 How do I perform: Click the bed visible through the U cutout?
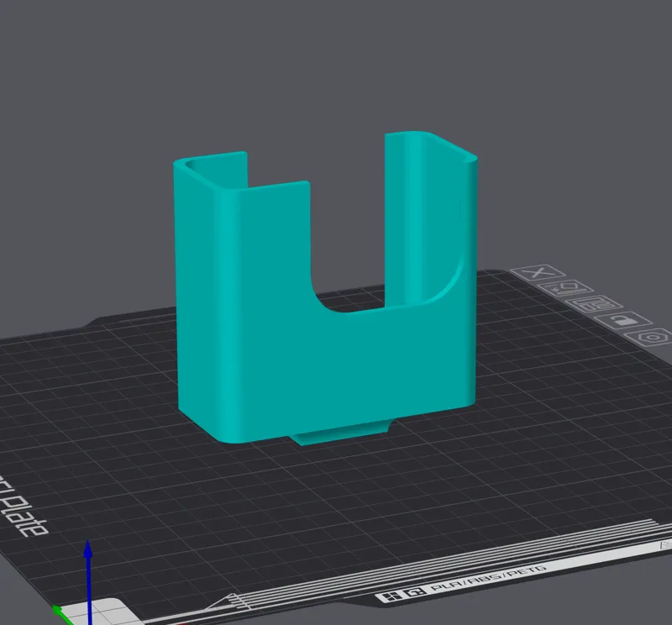pos(349,302)
